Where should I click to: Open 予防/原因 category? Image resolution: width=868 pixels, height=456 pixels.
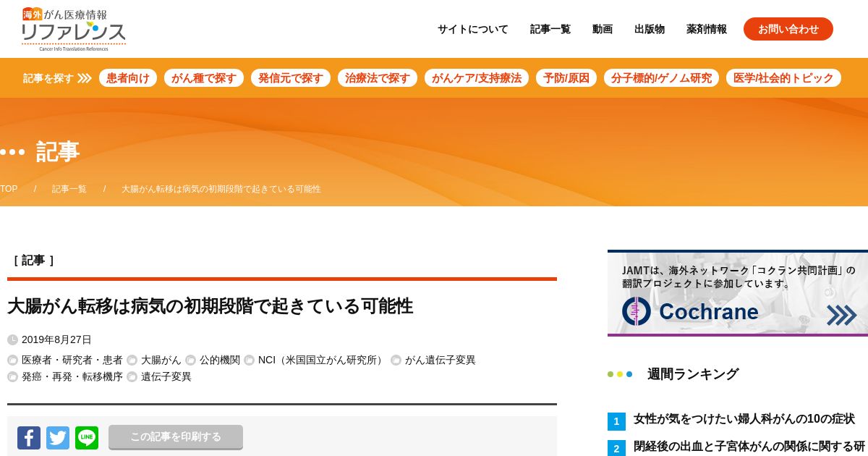tap(566, 78)
